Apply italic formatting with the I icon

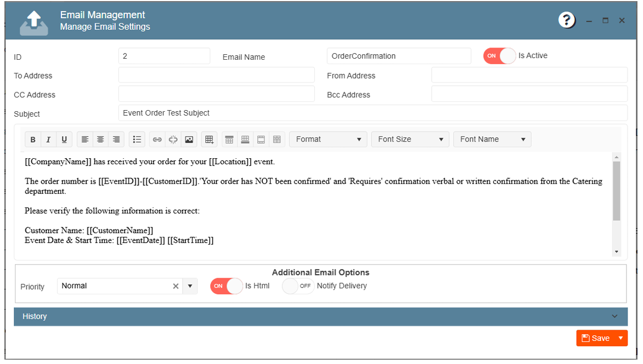(x=49, y=140)
